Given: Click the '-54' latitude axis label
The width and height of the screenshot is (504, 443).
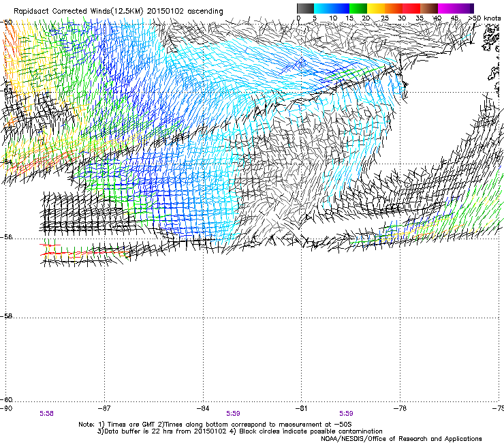Looking at the screenshot, I should tap(6, 162).
